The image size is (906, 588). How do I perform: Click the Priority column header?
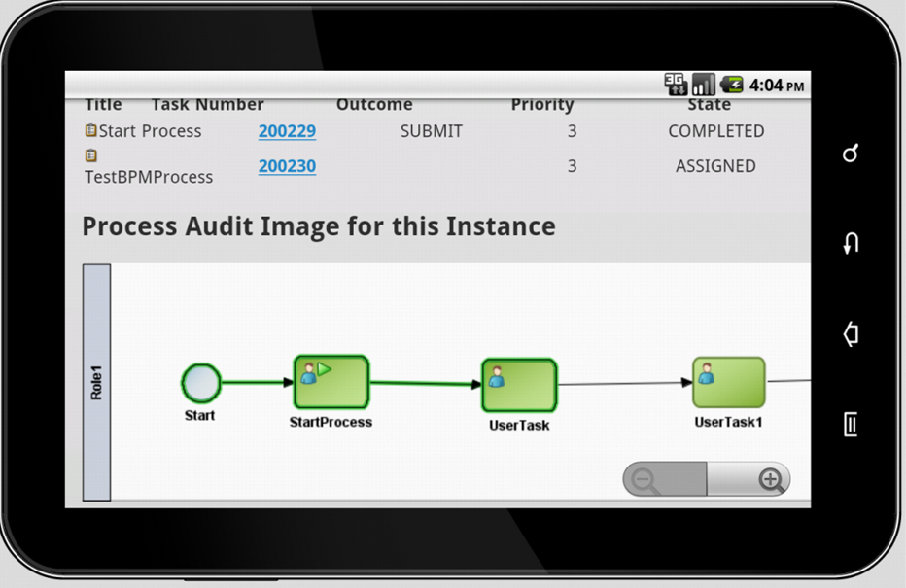[x=542, y=104]
